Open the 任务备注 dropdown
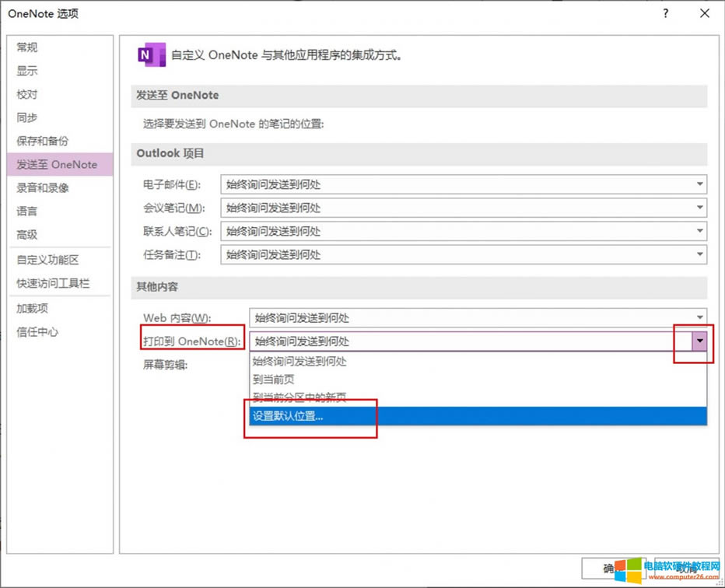The height and width of the screenshot is (588, 725). click(699, 254)
